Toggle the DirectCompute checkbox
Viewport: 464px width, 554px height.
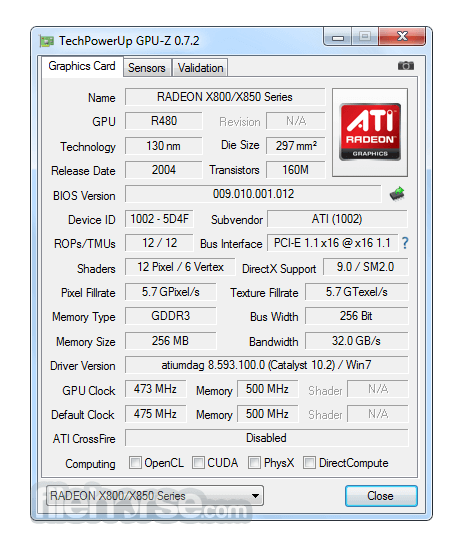click(309, 462)
